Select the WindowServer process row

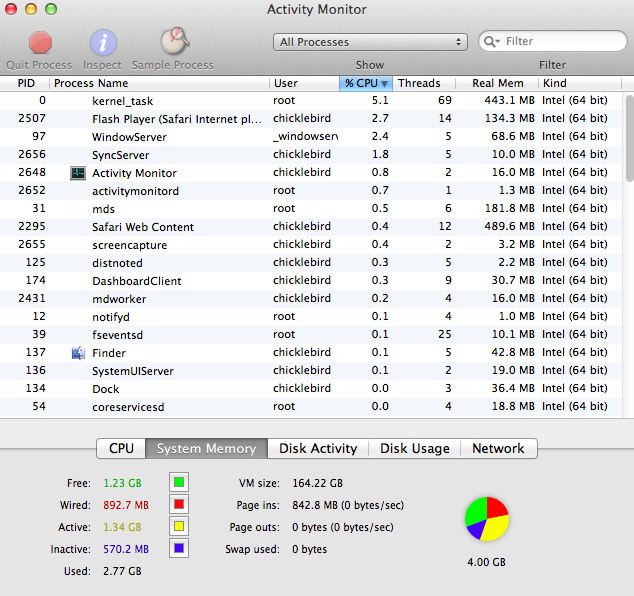pyautogui.click(x=311, y=137)
